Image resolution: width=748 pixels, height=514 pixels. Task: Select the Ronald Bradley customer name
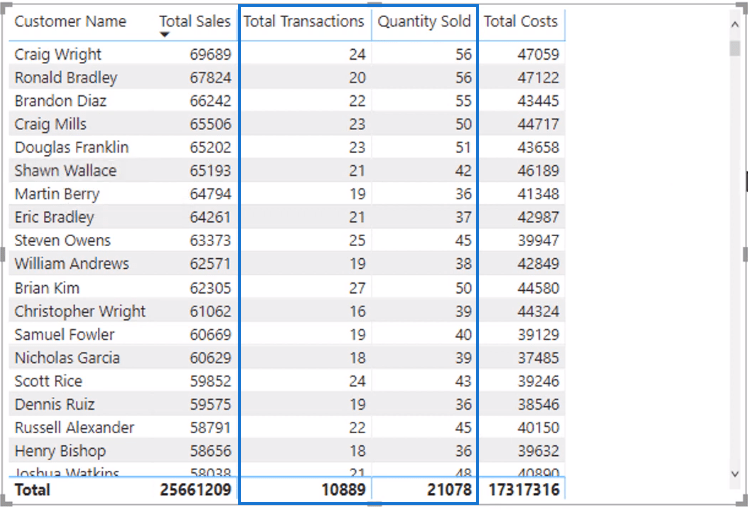[66, 77]
